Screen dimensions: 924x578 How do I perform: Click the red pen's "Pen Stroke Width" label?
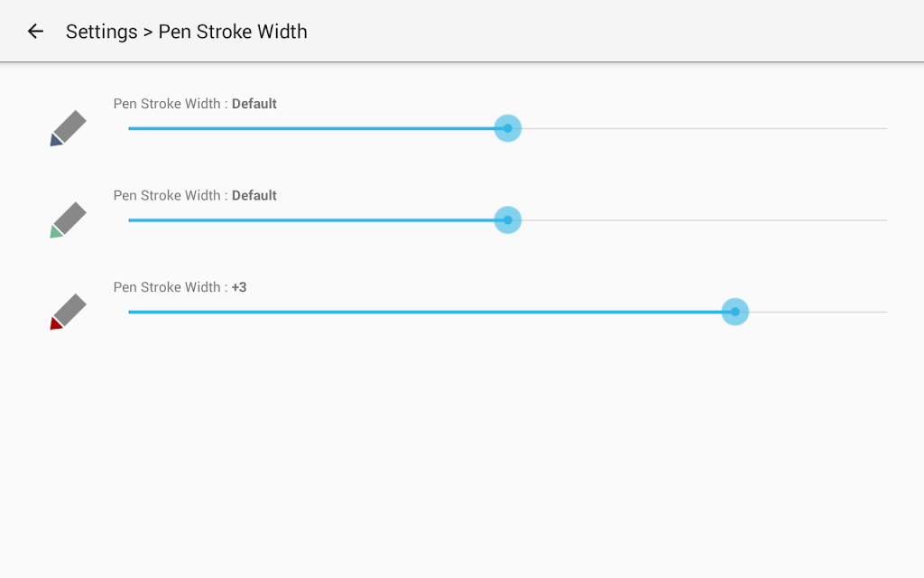coord(167,287)
